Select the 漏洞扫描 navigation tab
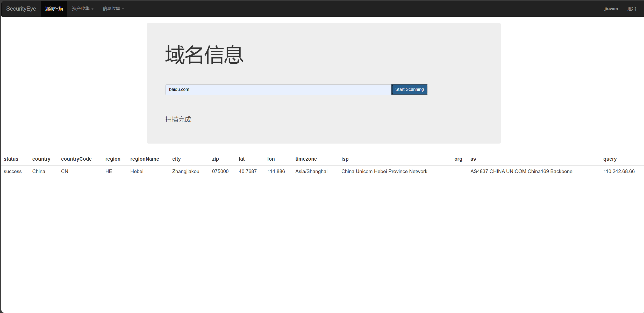 [54, 9]
